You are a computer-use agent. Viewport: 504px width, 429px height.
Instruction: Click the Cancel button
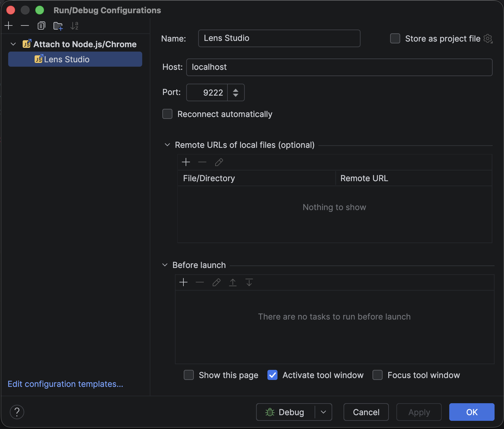click(366, 412)
